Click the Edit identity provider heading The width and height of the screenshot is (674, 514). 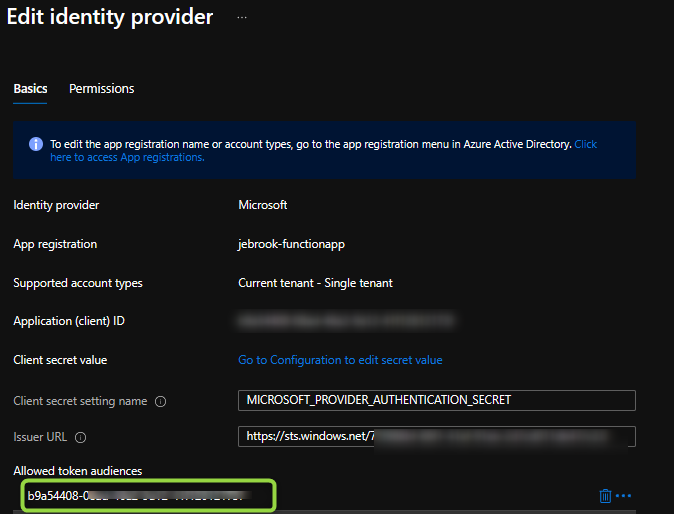pyautogui.click(x=110, y=17)
